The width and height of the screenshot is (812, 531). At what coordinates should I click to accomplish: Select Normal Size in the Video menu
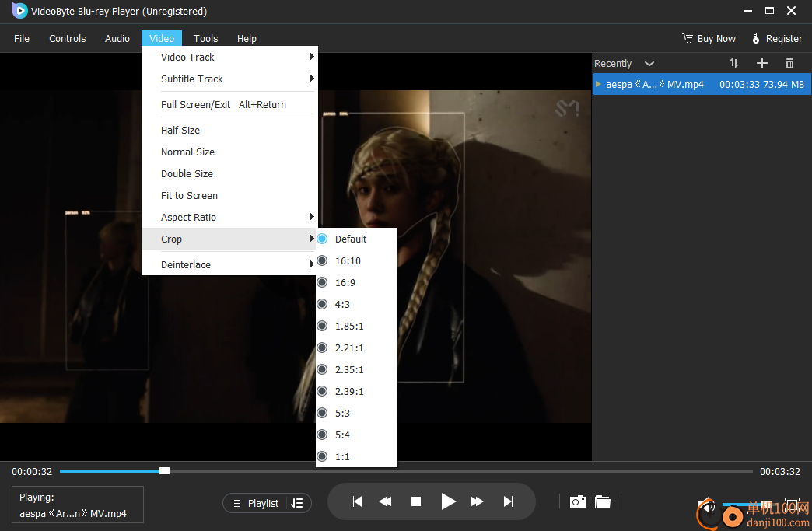pos(229,152)
